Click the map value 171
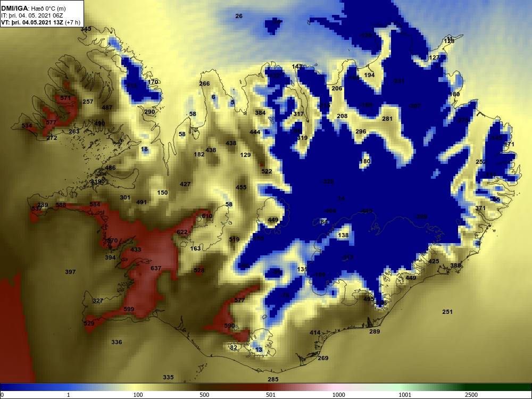This screenshot has width=532, height=399. 509,144
